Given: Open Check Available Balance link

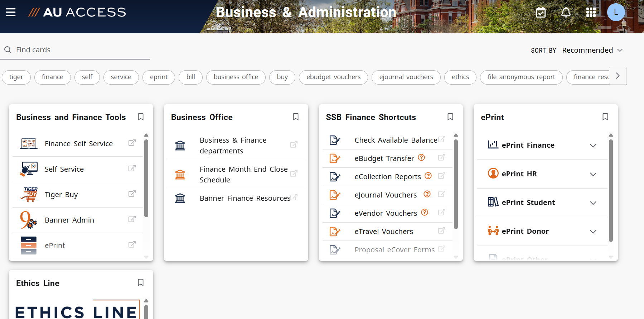Looking at the screenshot, I should pos(396,140).
